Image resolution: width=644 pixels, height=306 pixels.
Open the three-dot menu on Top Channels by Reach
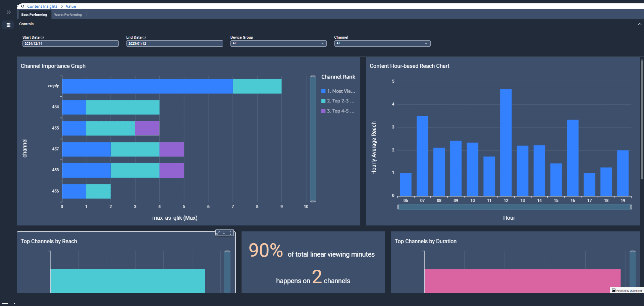pyautogui.click(x=230, y=233)
